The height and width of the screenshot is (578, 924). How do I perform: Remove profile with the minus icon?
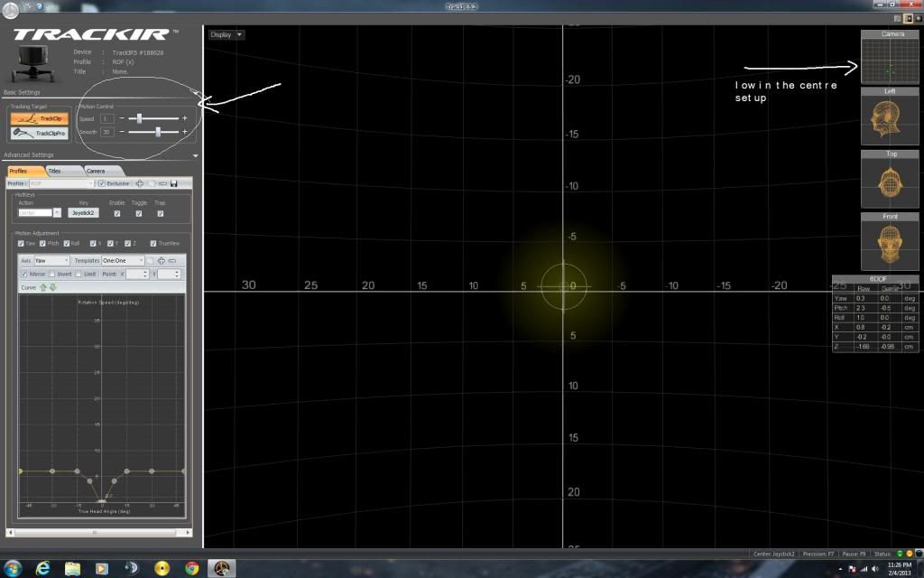pos(162,184)
